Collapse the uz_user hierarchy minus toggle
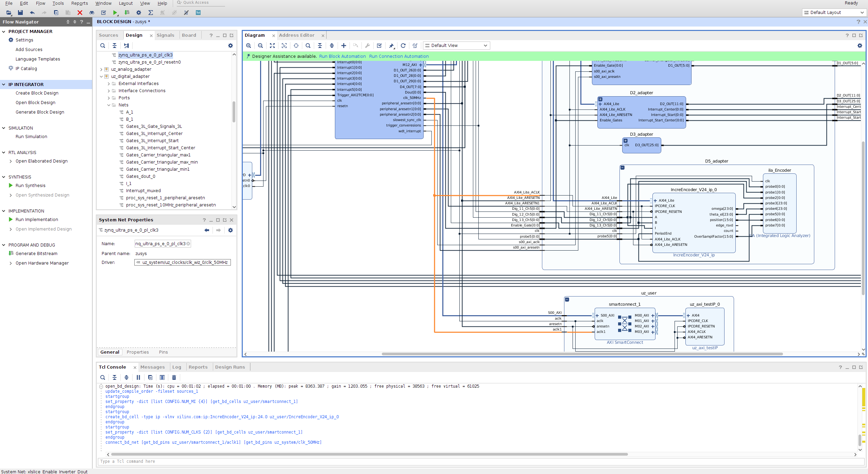 (567, 300)
